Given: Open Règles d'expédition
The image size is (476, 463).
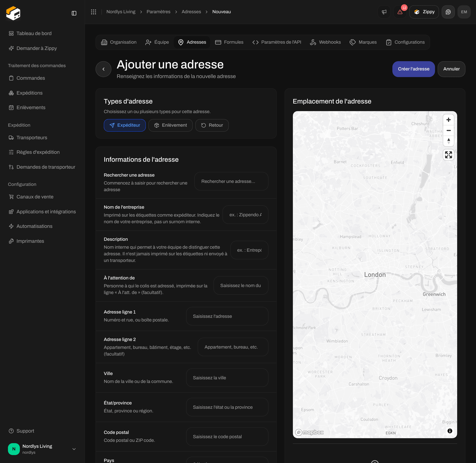Looking at the screenshot, I should tap(42, 152).
